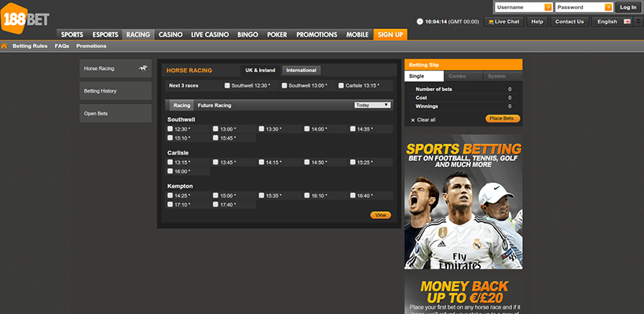Go to LIVE CASINO

(x=210, y=35)
